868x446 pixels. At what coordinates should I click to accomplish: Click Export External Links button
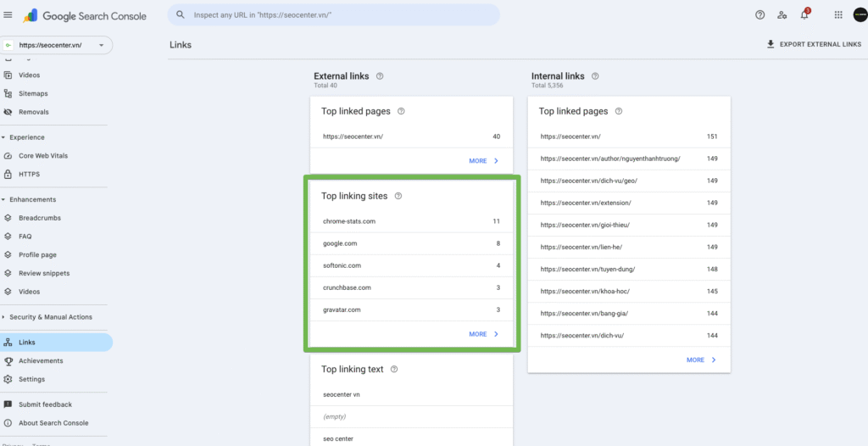(x=813, y=45)
